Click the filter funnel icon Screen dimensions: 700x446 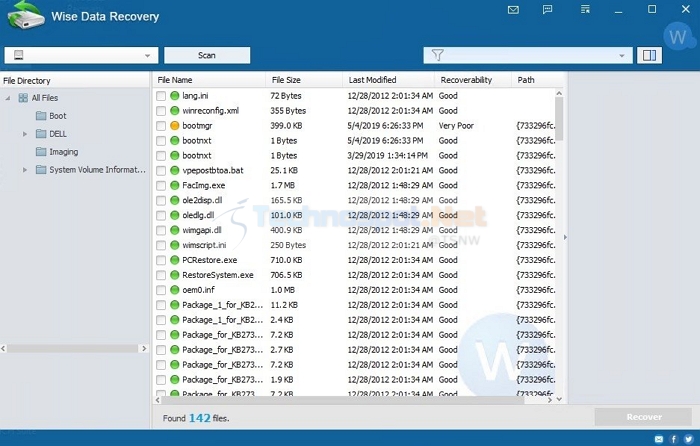coord(438,55)
